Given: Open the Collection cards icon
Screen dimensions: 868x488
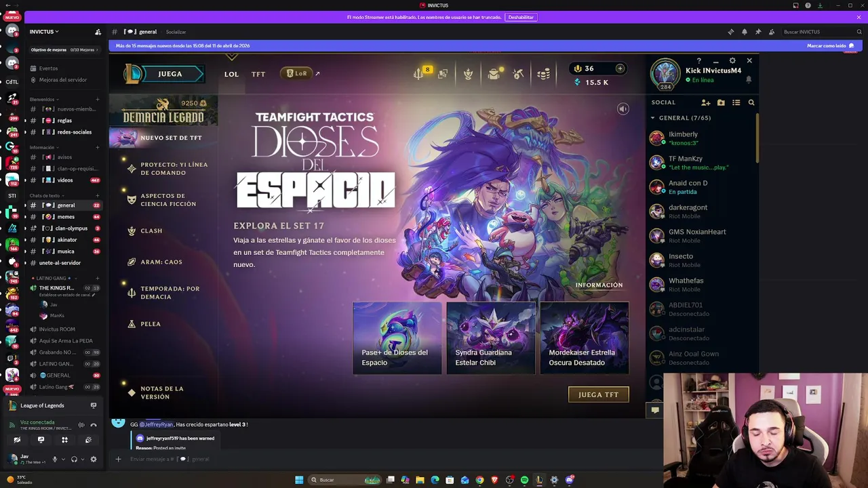Looking at the screenshot, I should tap(443, 74).
